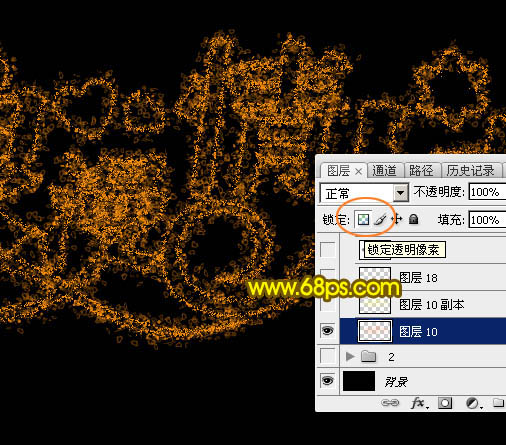This screenshot has width=506, height=445.
Task: Click the 不透明度 label
Action: coord(439,192)
